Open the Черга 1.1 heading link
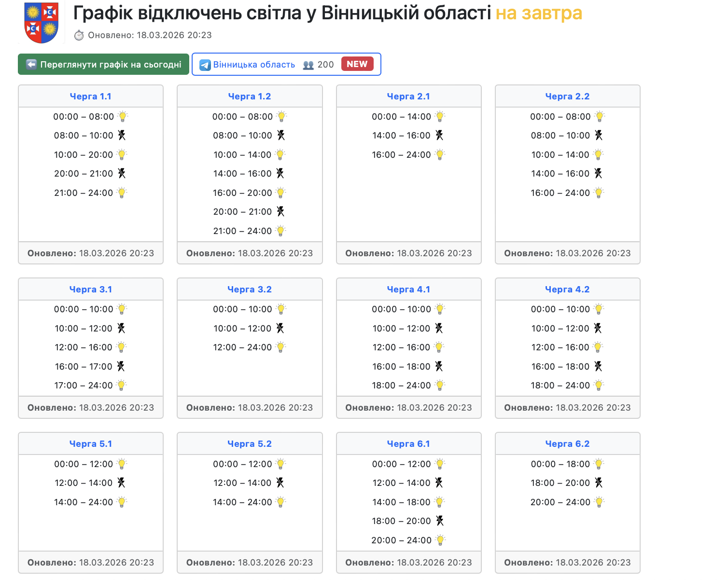 coord(91,97)
